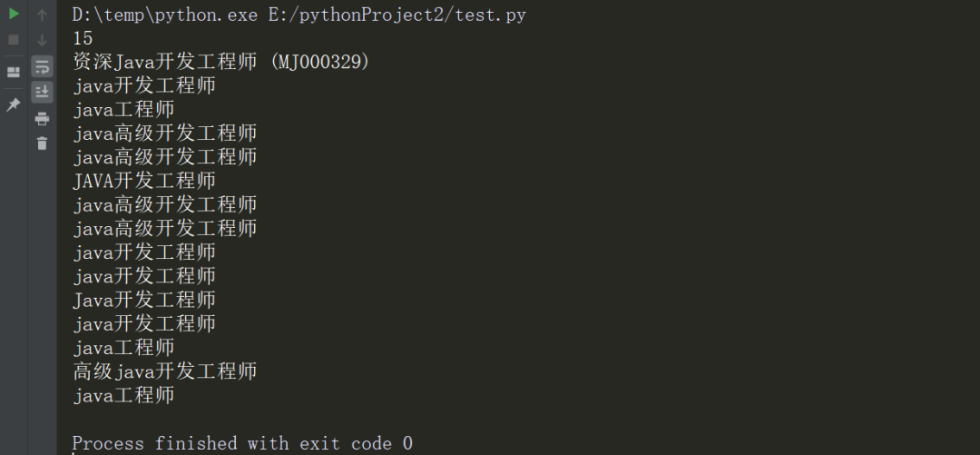Open the E:/pythonProject2/test.py path
The width and height of the screenshot is (980, 455).
(397, 15)
